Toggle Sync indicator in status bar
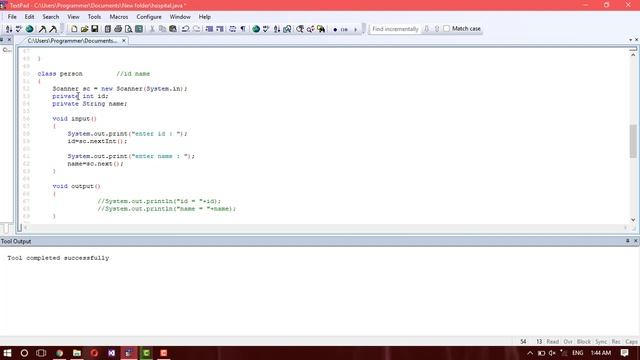640x360 pixels. (601, 342)
